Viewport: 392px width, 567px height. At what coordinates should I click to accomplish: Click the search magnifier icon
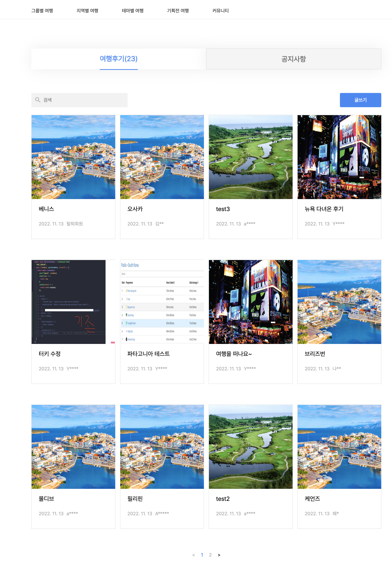(38, 100)
